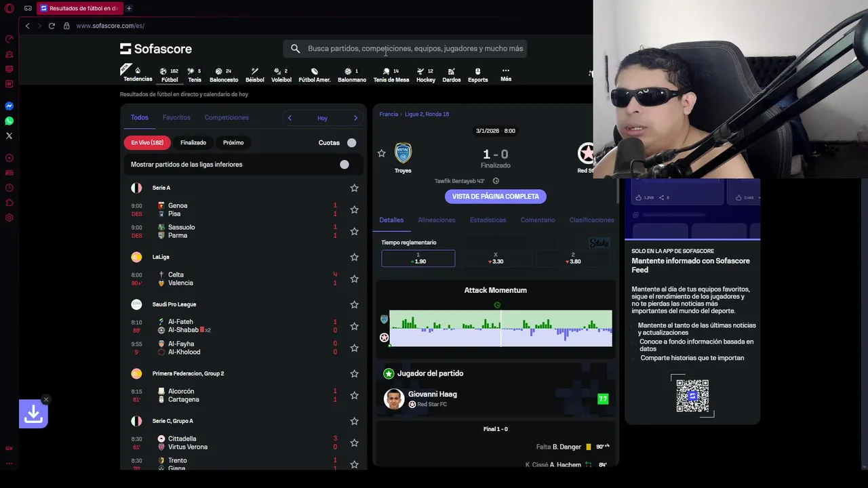This screenshot has height=488, width=868.
Task: Star the Genoa vs Pisa match
Action: coord(354,209)
